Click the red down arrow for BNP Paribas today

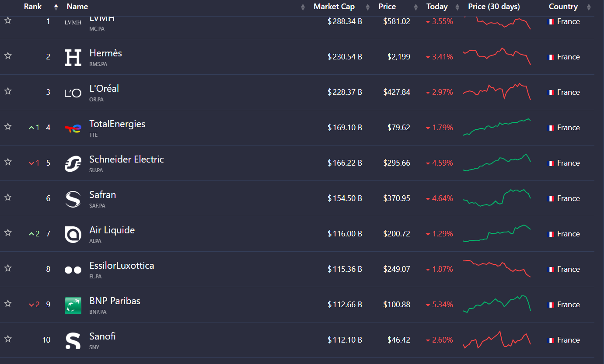[428, 305]
